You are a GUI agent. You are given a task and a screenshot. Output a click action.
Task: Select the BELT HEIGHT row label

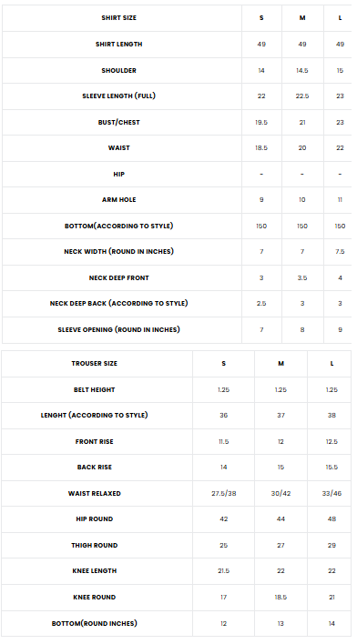pos(94,390)
